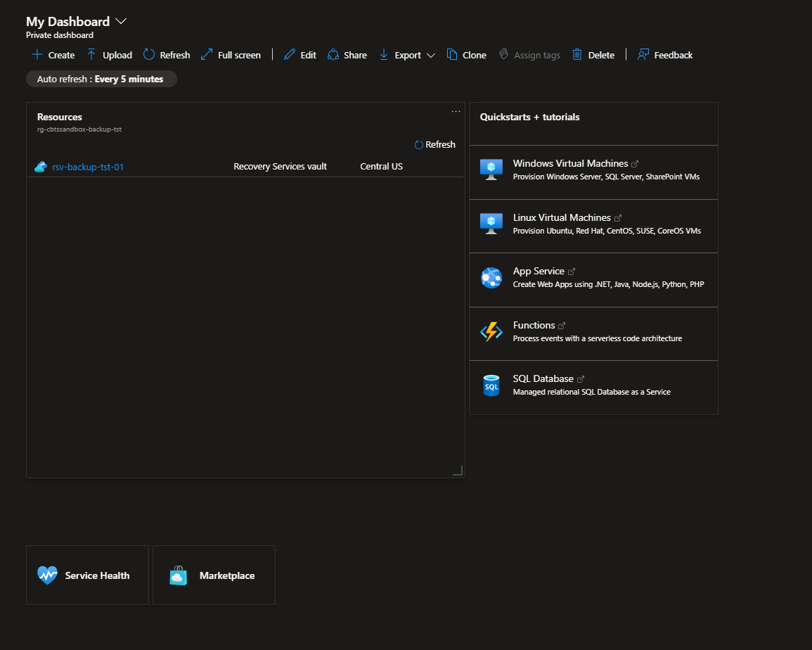
Task: Click the Functions lightning bolt icon
Action: [491, 332]
